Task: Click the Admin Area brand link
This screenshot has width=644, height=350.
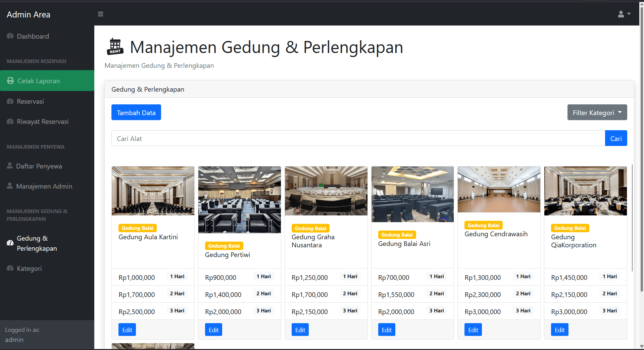Action: pyautogui.click(x=29, y=14)
